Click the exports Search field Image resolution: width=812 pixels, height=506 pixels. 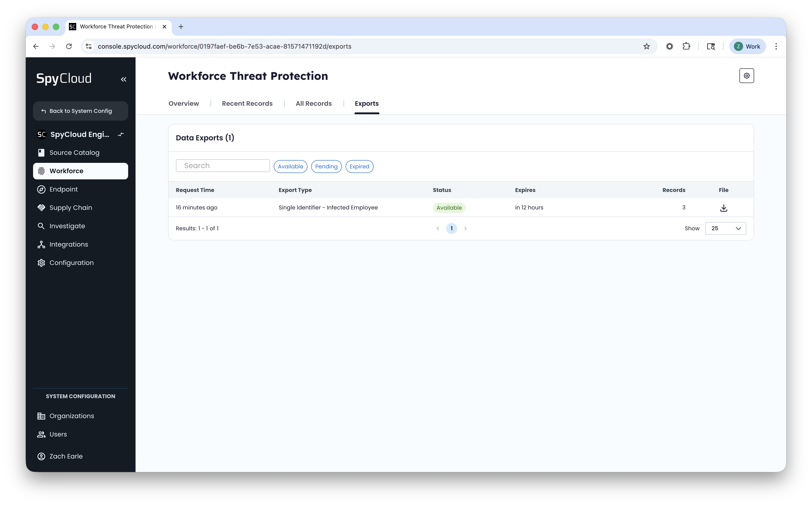pyautogui.click(x=223, y=166)
